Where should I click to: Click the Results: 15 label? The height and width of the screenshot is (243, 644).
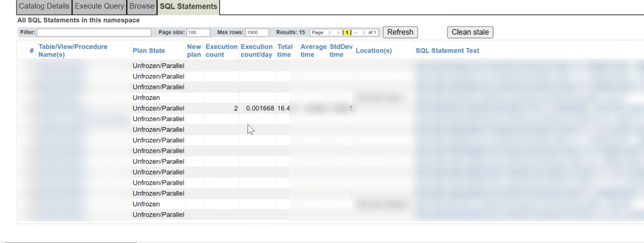pos(290,32)
